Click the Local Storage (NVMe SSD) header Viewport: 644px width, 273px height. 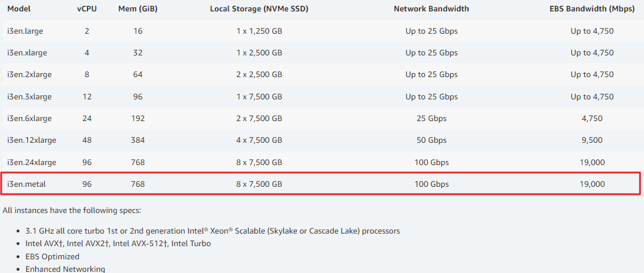[259, 9]
